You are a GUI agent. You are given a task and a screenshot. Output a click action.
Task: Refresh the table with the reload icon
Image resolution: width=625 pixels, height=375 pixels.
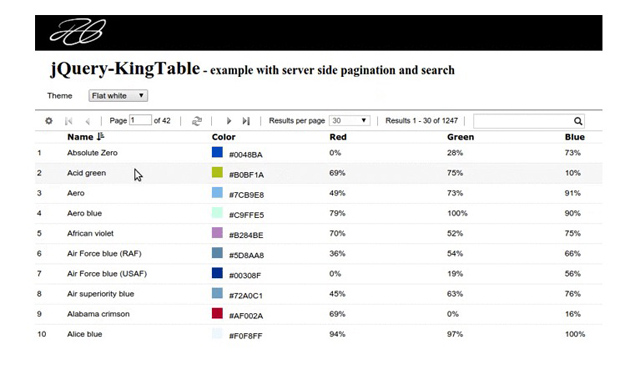coord(197,121)
